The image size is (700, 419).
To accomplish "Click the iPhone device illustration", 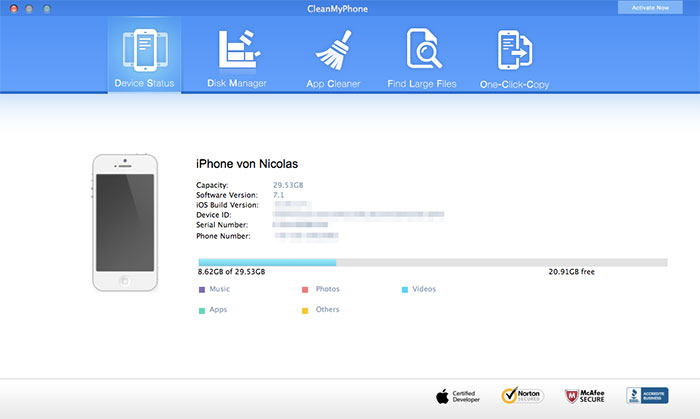I will pos(125,223).
